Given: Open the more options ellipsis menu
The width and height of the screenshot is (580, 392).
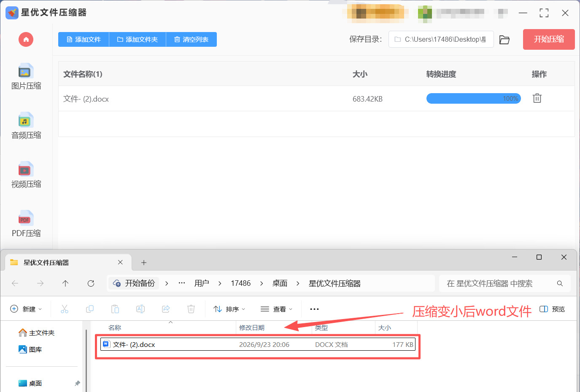Looking at the screenshot, I should coord(315,309).
